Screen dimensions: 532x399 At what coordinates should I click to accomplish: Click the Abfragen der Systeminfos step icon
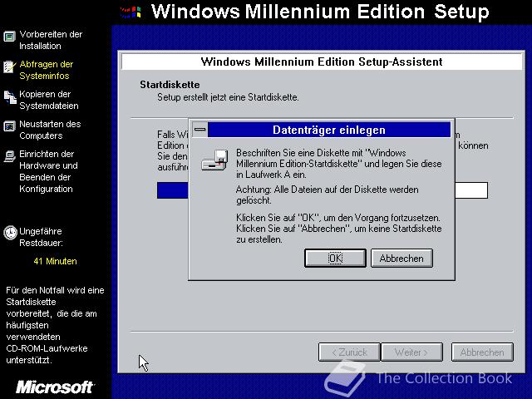pos(9,66)
